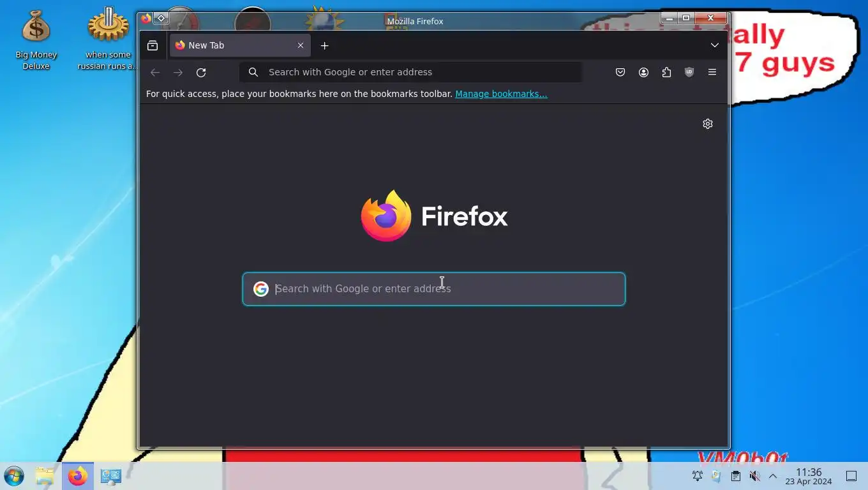This screenshot has height=490, width=868.
Task: Open the start menu orb
Action: pyautogui.click(x=14, y=476)
